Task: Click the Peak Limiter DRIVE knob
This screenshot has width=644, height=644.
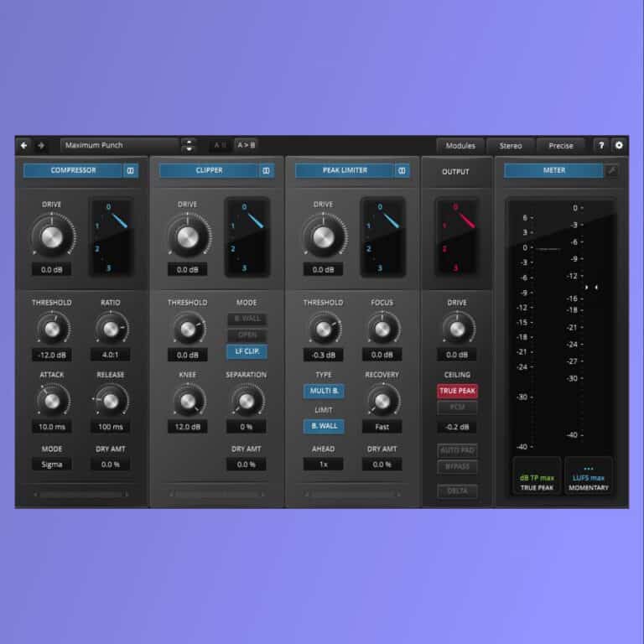Action: [324, 237]
